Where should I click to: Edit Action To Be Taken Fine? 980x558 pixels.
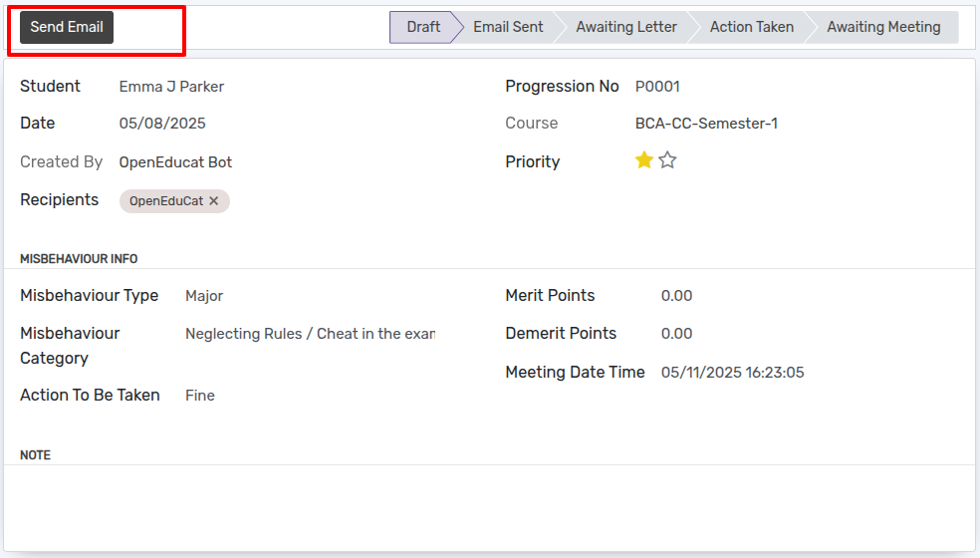point(200,396)
